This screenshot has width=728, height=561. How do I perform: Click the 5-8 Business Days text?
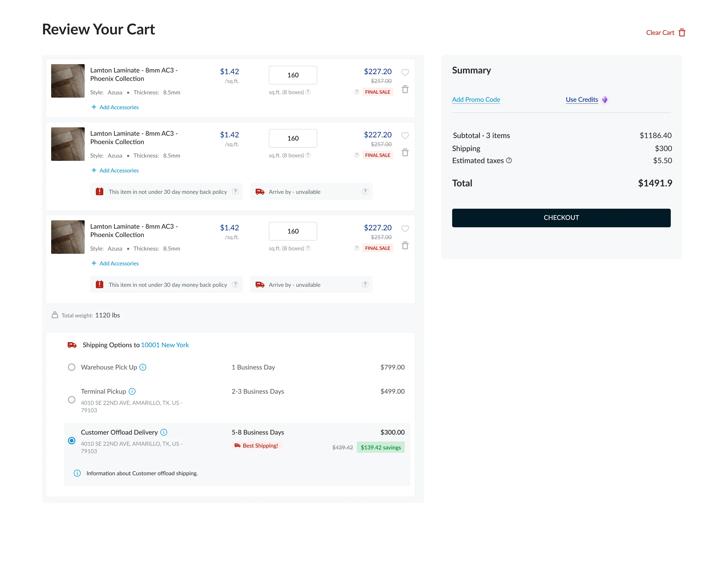tap(258, 432)
